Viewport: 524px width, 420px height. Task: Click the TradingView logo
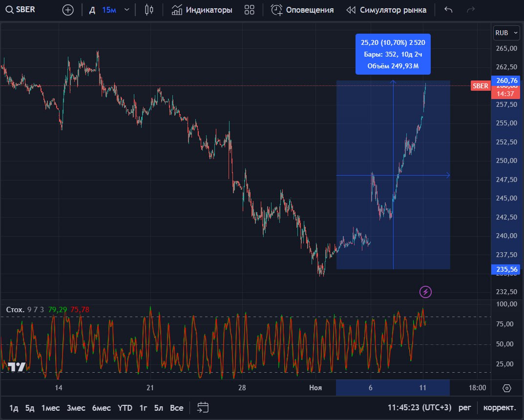[x=17, y=366]
